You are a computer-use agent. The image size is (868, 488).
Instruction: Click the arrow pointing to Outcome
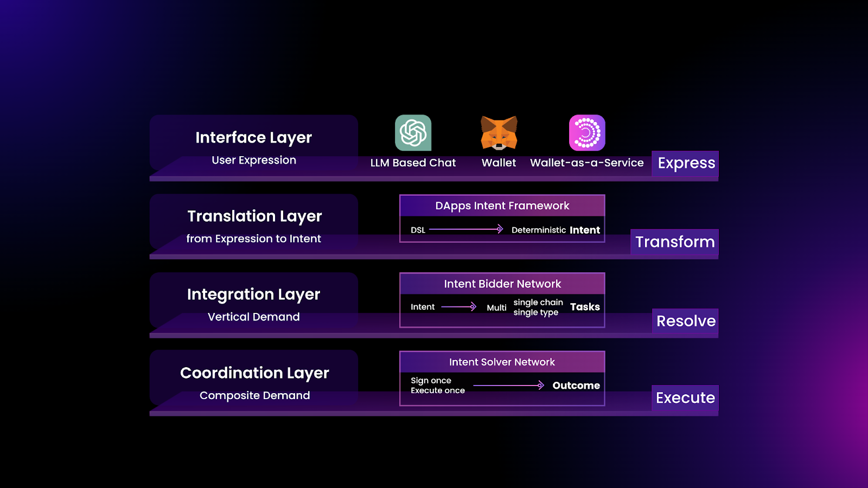pos(509,386)
